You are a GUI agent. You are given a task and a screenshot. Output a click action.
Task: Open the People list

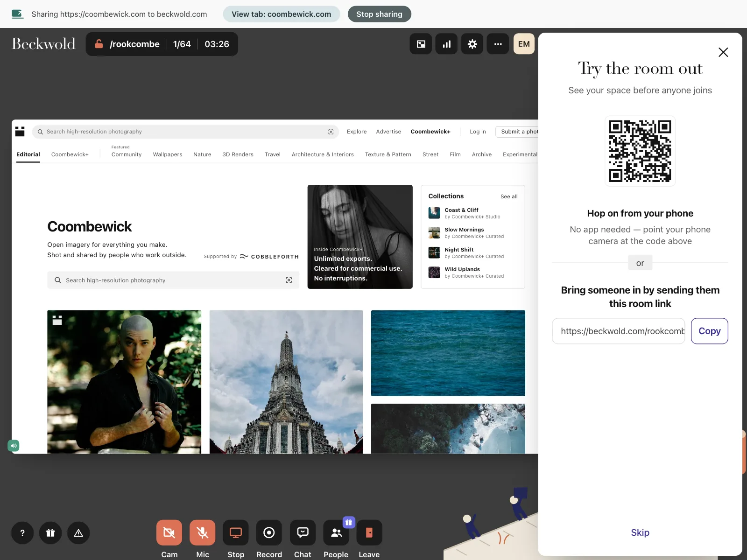pos(336,532)
